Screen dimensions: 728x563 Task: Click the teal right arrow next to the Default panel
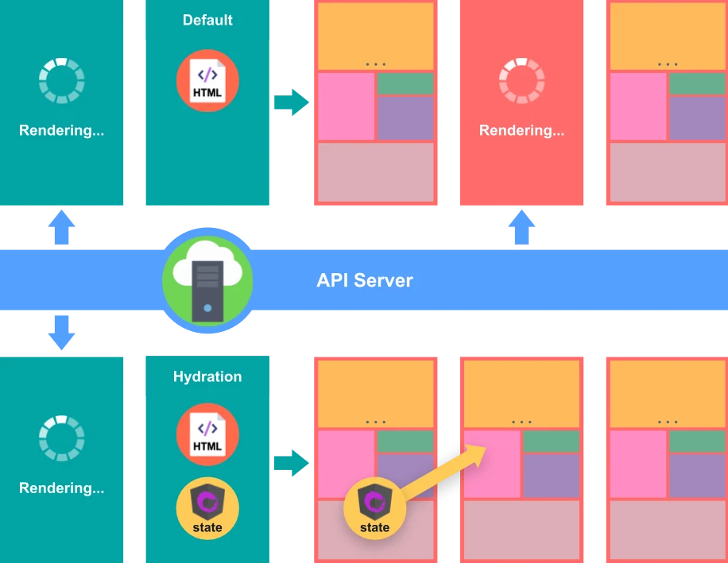coord(292,102)
